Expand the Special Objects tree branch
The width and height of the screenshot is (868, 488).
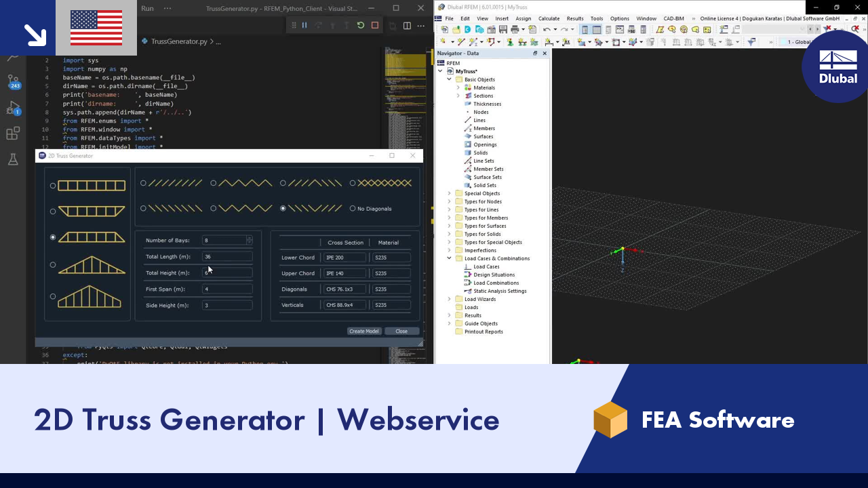[449, 193]
